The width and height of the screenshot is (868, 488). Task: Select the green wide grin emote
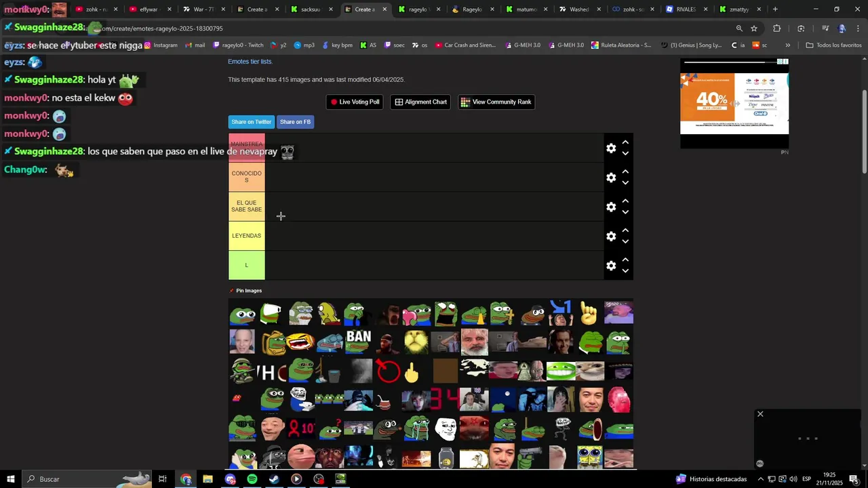[561, 371]
